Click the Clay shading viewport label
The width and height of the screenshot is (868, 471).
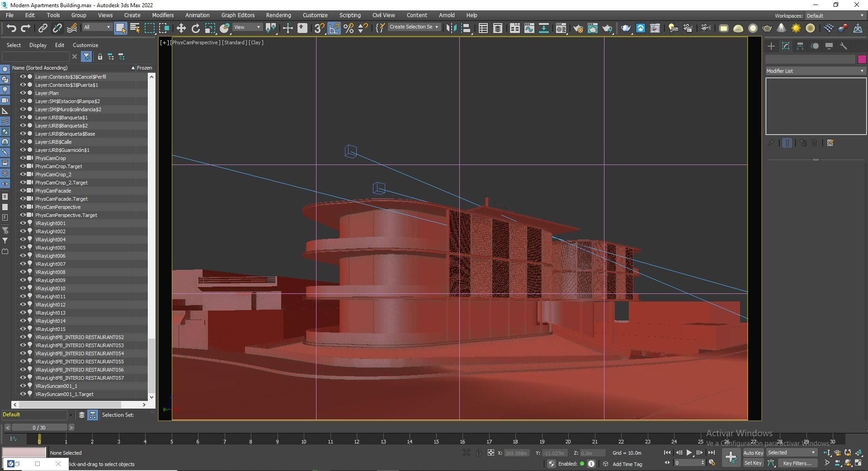tap(256, 42)
